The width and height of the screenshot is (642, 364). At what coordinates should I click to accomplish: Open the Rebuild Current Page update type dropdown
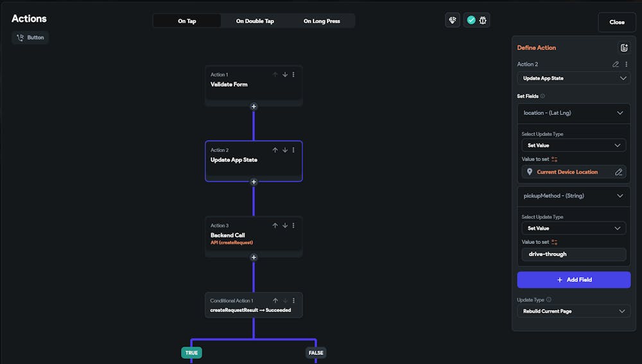[x=573, y=311]
